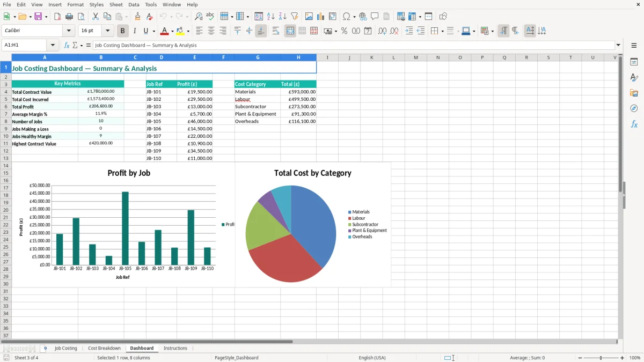This screenshot has width=644, height=362.
Task: Clear direct formatting icon
Action: click(x=150, y=17)
